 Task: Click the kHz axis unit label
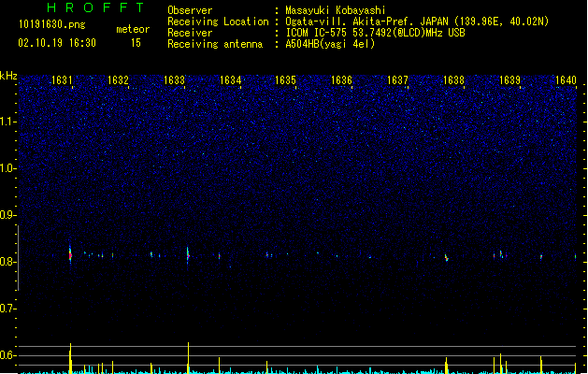8,76
